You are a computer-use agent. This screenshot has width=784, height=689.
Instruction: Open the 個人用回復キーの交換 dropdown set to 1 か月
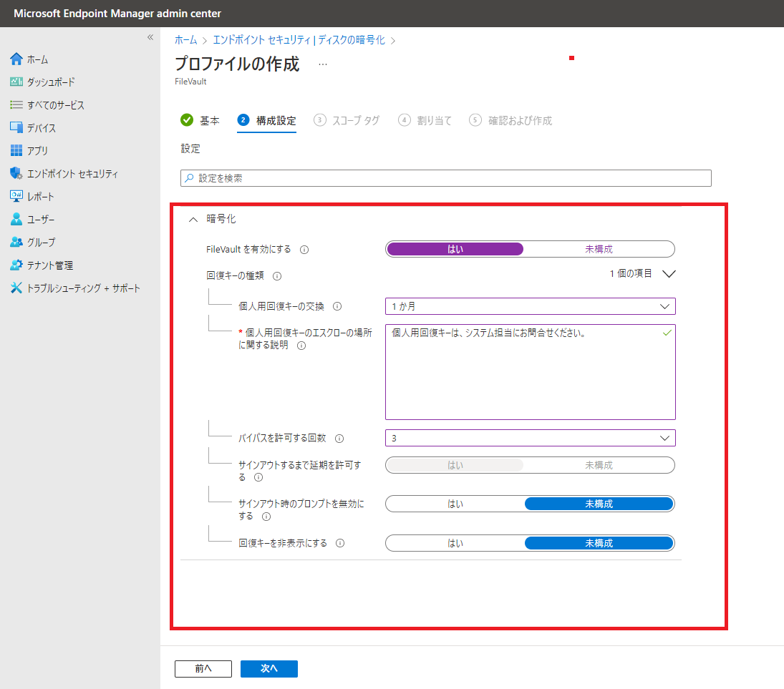tap(530, 306)
